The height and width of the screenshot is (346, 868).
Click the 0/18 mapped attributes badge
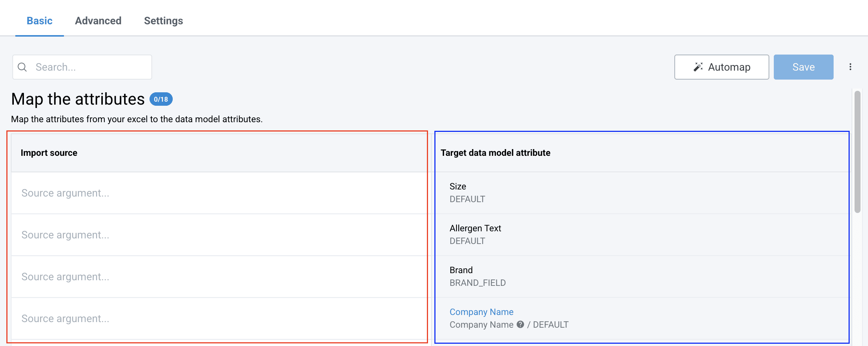(x=161, y=99)
